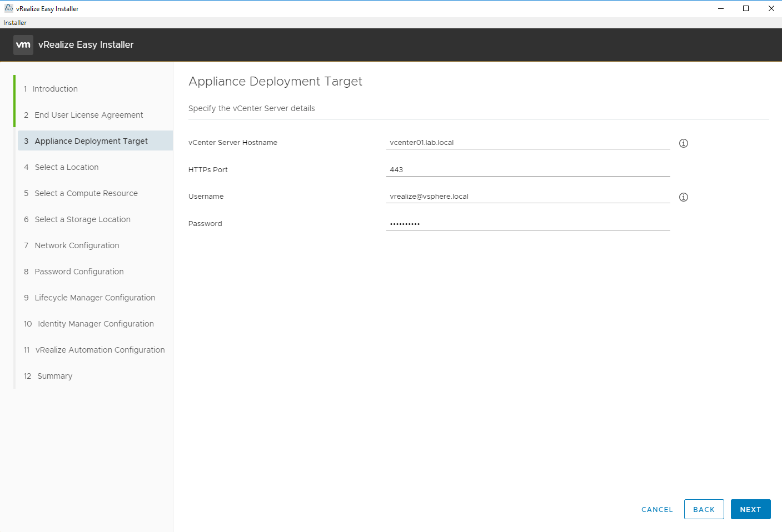Focus the Password input field
This screenshot has height=532, width=782.
pyautogui.click(x=528, y=224)
